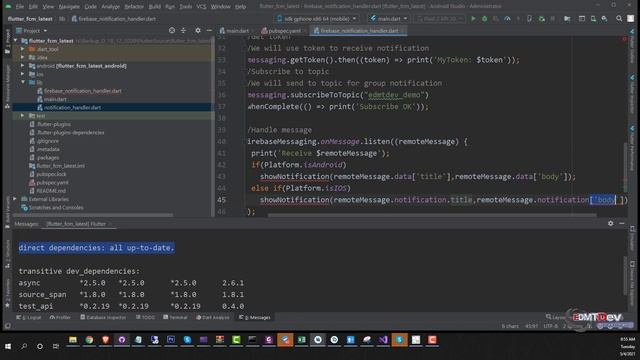Click the UTF-8 encoding in status bar
The height and width of the screenshot is (360, 640).
[x=550, y=326]
